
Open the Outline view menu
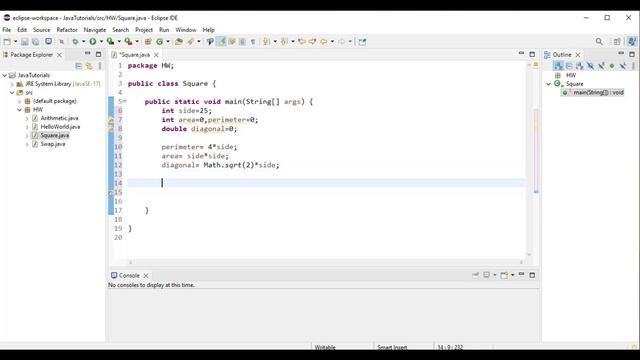click(x=634, y=66)
